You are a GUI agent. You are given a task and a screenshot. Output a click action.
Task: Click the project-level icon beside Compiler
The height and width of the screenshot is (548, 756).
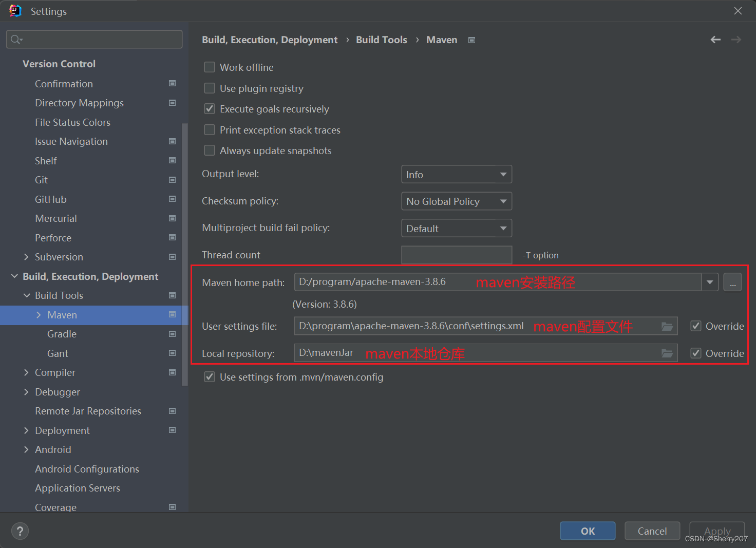tap(173, 372)
